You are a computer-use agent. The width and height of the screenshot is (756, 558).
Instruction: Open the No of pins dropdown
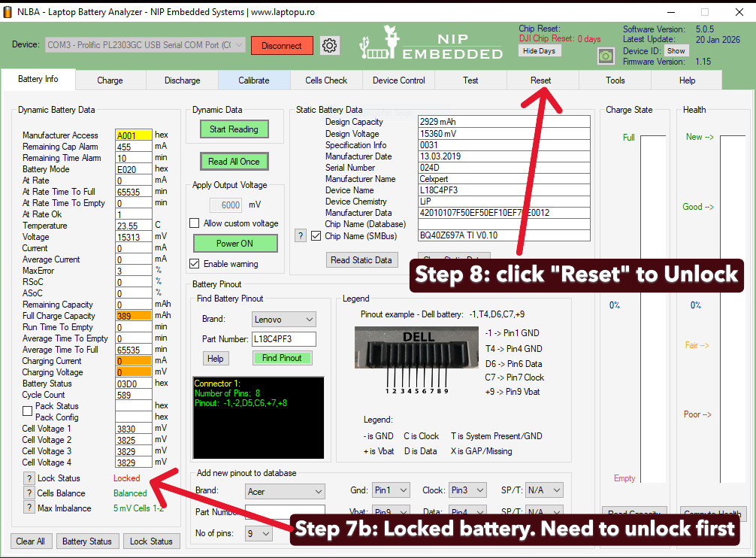(259, 533)
